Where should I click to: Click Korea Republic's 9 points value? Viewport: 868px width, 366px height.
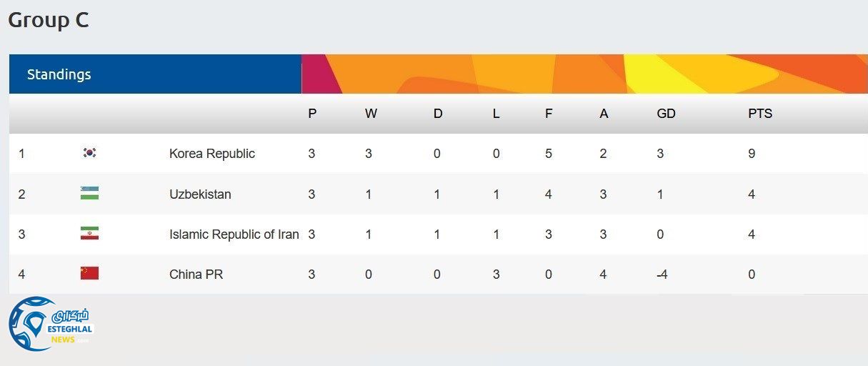(x=752, y=154)
